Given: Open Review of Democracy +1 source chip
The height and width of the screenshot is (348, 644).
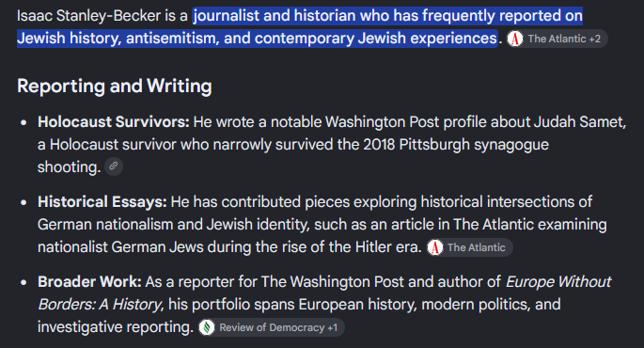Looking at the screenshot, I should pos(271,327).
